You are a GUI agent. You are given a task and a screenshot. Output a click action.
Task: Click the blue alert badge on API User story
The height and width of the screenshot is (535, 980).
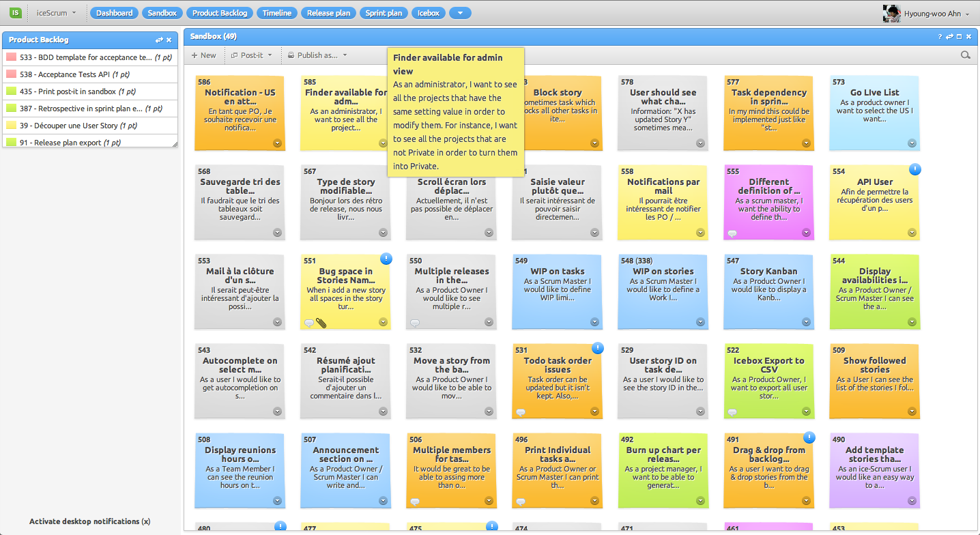tap(914, 169)
